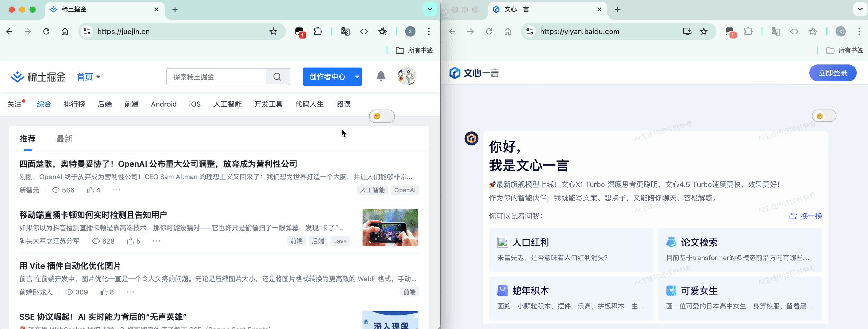The height and width of the screenshot is (329, 868).
Task: Expand the arrow next to 创作者中心
Action: pyautogui.click(x=357, y=77)
